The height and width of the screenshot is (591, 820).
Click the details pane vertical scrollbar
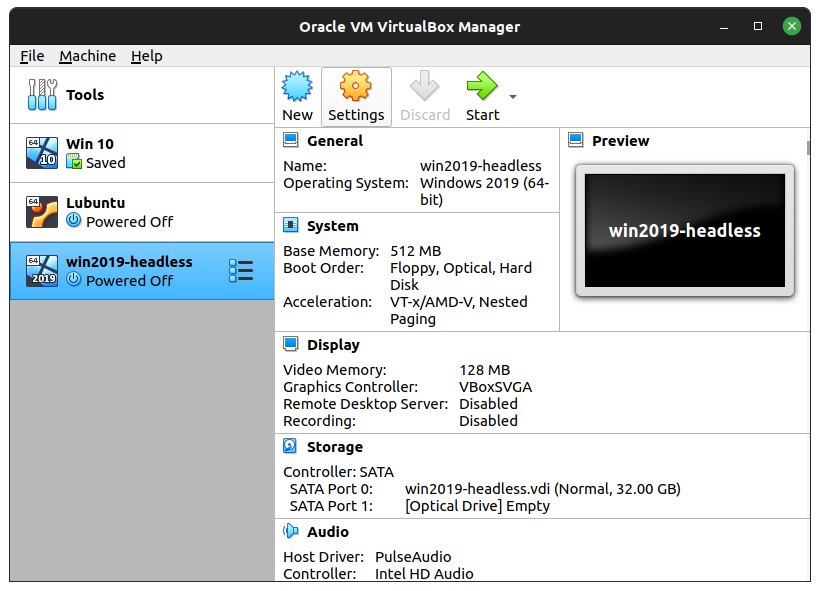pyautogui.click(x=808, y=147)
